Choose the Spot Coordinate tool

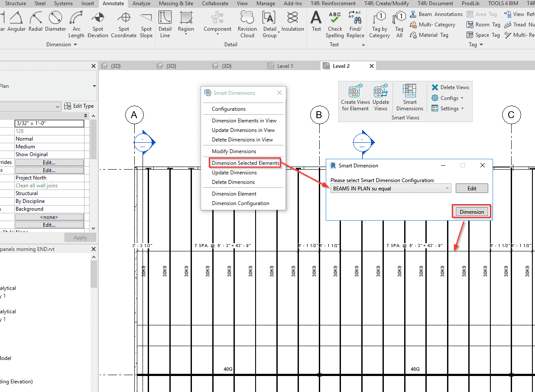(124, 24)
